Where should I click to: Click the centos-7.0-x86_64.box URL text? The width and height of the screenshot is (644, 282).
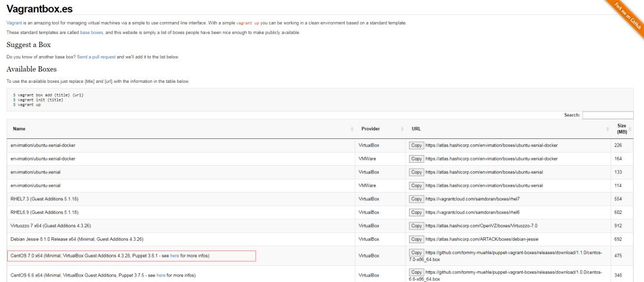(505, 256)
